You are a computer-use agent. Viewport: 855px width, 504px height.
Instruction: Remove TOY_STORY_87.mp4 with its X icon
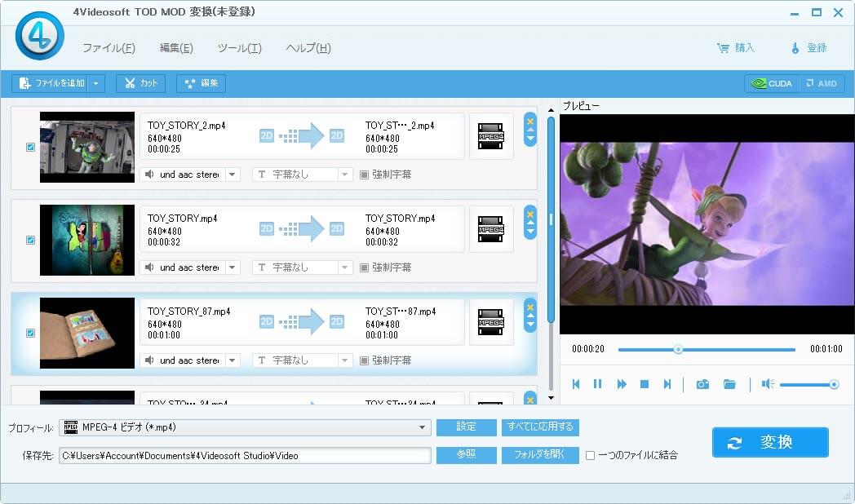coord(530,307)
